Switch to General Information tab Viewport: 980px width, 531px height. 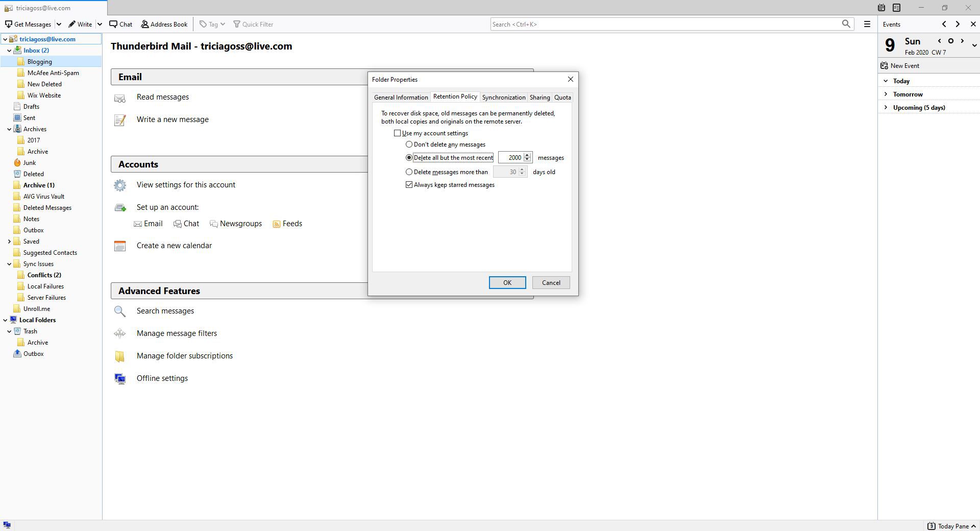coord(401,97)
